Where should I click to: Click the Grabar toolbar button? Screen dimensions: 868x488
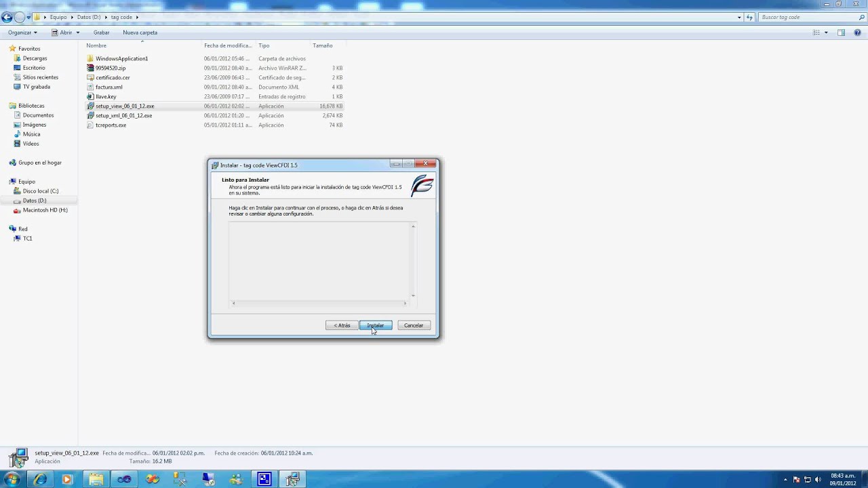click(101, 33)
